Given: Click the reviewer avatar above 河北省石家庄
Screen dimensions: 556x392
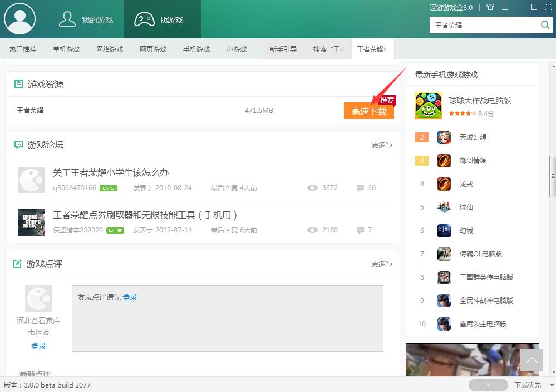Looking at the screenshot, I should pos(38,299).
